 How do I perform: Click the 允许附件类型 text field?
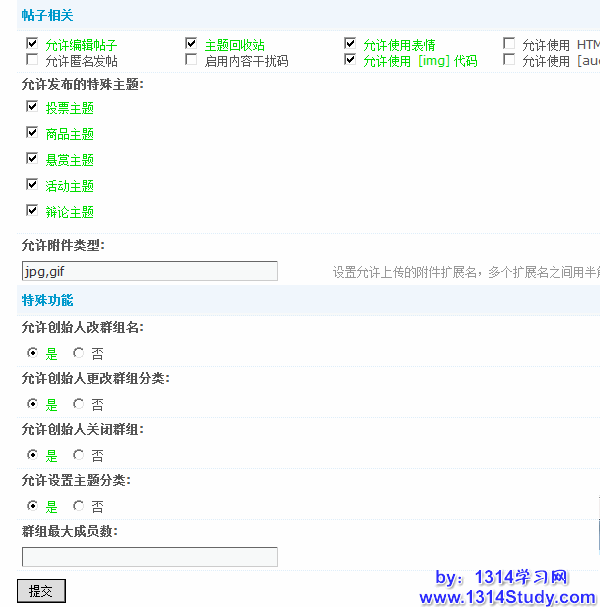pyautogui.click(x=150, y=271)
